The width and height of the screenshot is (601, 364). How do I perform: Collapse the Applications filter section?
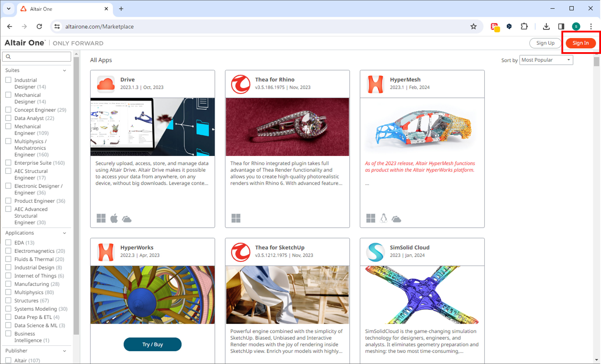[64, 233]
